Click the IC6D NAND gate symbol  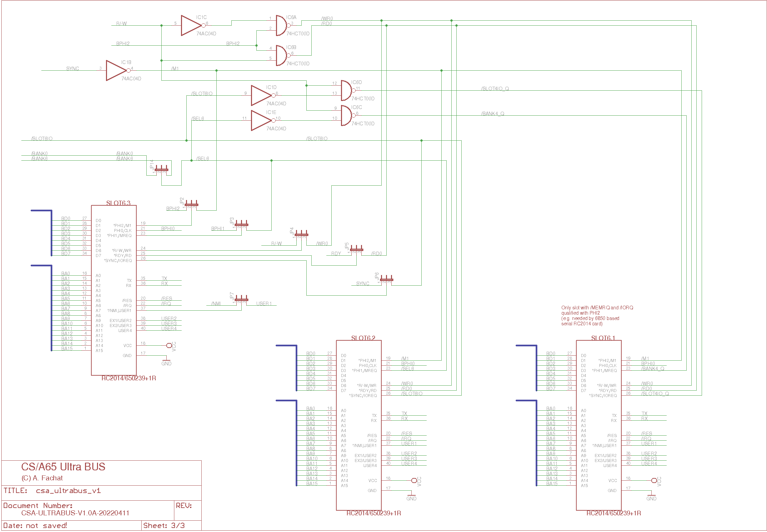click(x=346, y=90)
